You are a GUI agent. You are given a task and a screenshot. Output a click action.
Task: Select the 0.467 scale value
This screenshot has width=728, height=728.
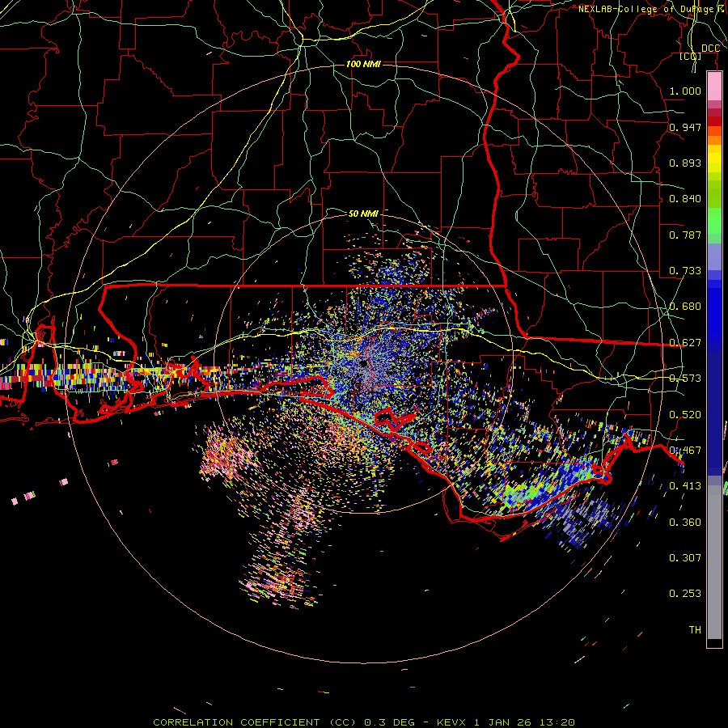point(685,451)
